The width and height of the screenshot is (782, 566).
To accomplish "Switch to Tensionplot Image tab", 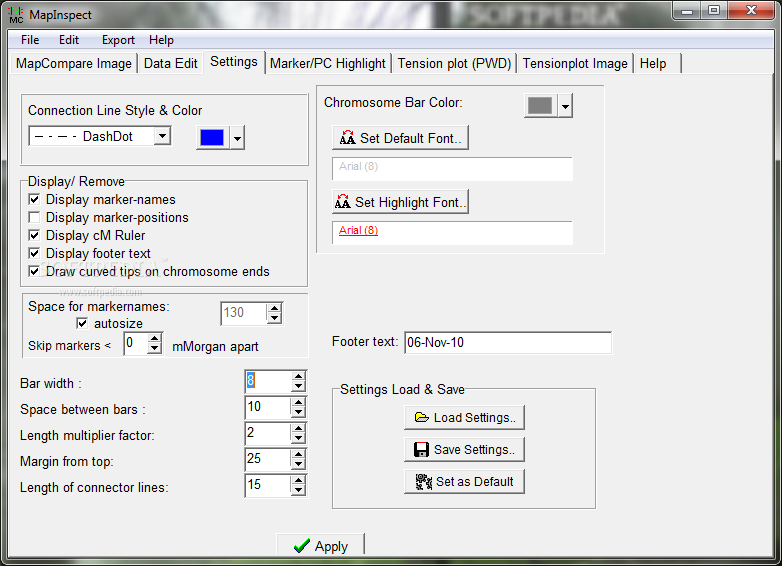I will tap(575, 63).
